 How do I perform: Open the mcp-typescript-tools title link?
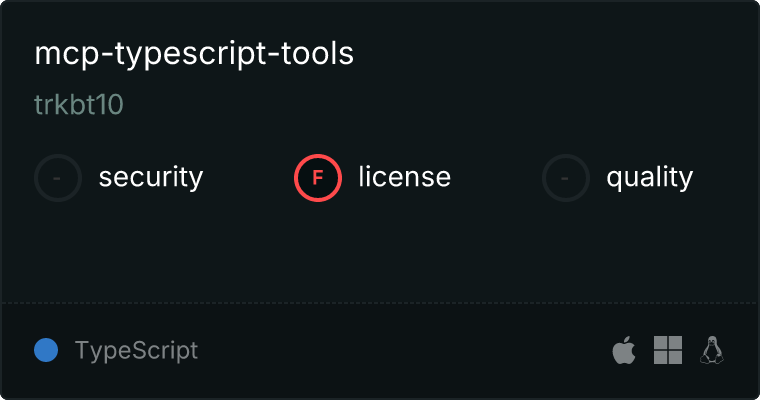tap(194, 54)
